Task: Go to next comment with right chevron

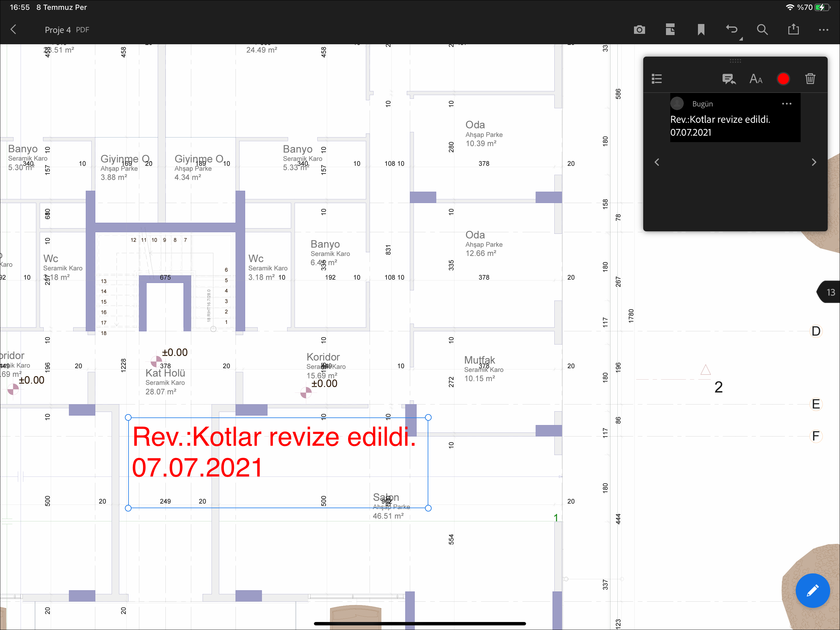Action: point(814,162)
